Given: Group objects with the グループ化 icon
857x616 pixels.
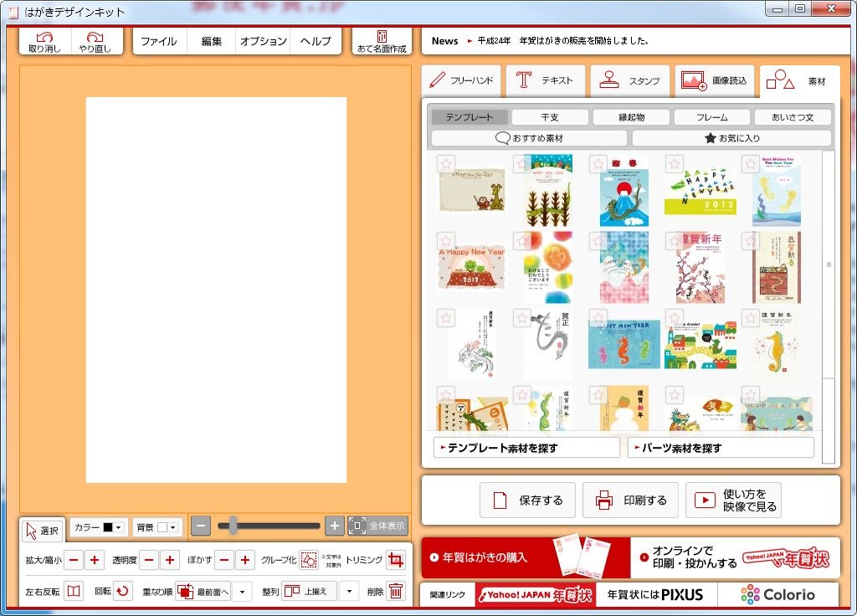Looking at the screenshot, I should pyautogui.click(x=309, y=560).
